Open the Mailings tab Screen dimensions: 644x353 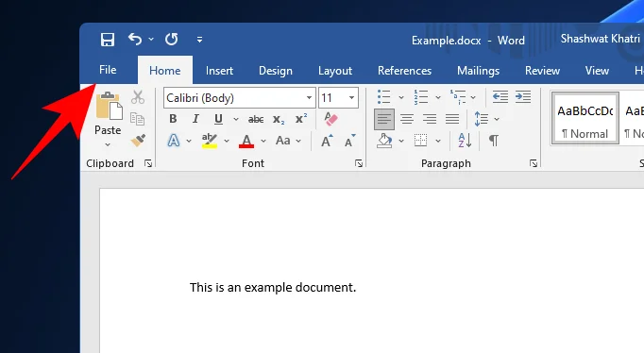pyautogui.click(x=479, y=71)
